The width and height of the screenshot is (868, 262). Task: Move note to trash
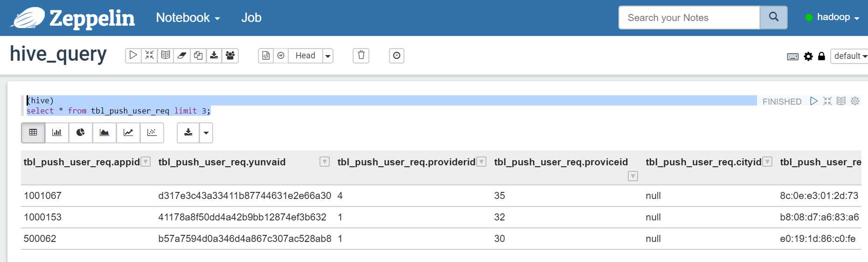click(361, 56)
